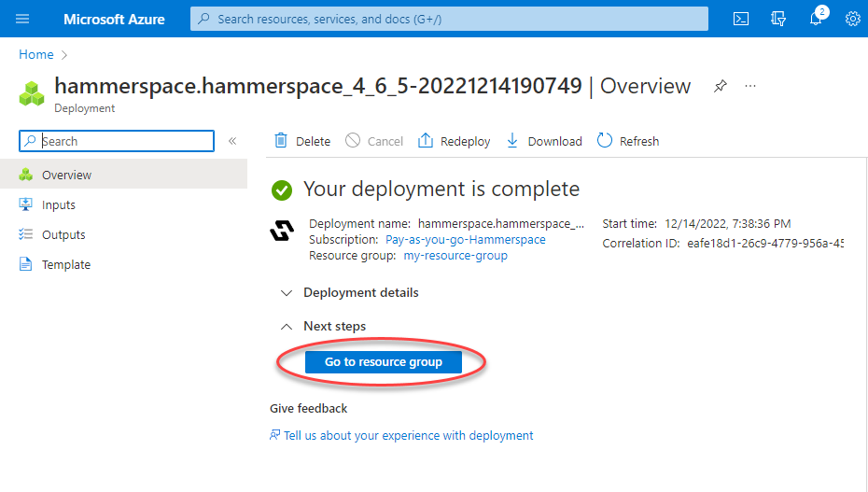Select the Hammerspace logo icon beside deployment name
The height and width of the screenshot is (492, 868).
coord(282,231)
